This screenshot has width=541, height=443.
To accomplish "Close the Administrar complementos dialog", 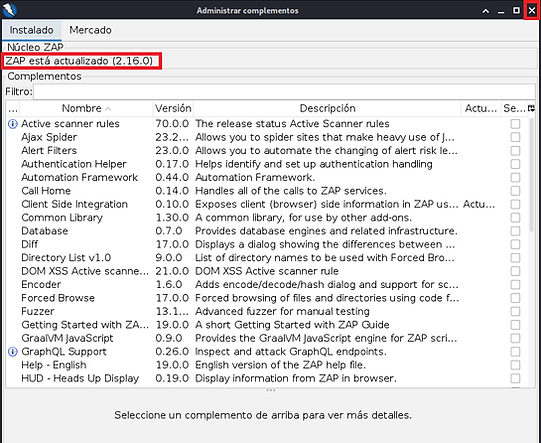I will (x=532, y=11).
